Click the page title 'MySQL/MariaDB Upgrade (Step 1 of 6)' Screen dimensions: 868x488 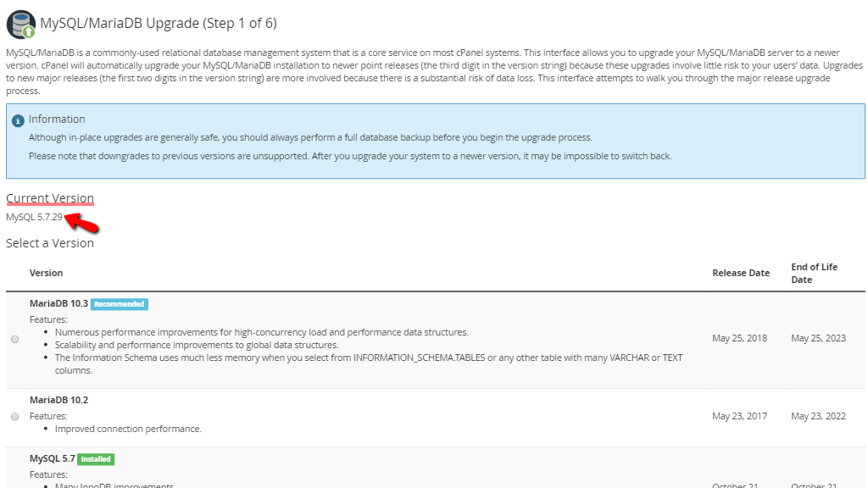[x=159, y=23]
